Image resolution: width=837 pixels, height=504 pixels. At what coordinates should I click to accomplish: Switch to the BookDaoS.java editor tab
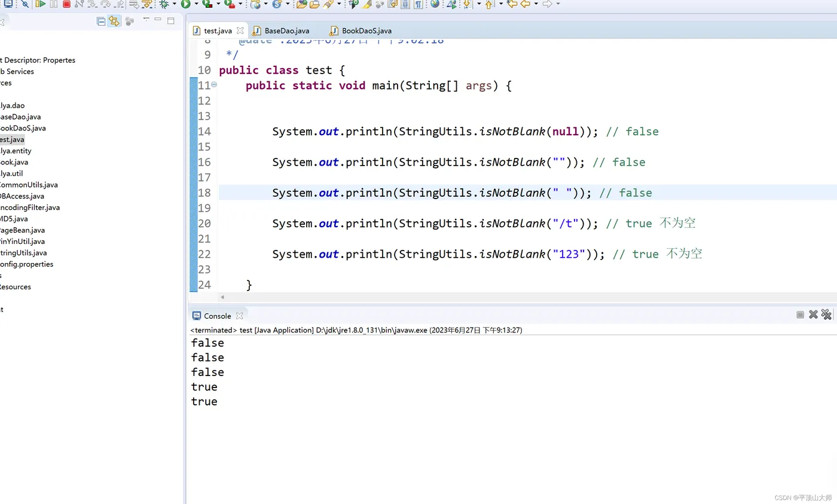pos(361,30)
